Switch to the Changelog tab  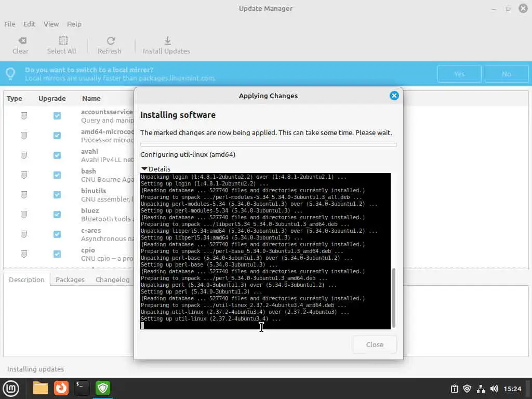click(113, 280)
